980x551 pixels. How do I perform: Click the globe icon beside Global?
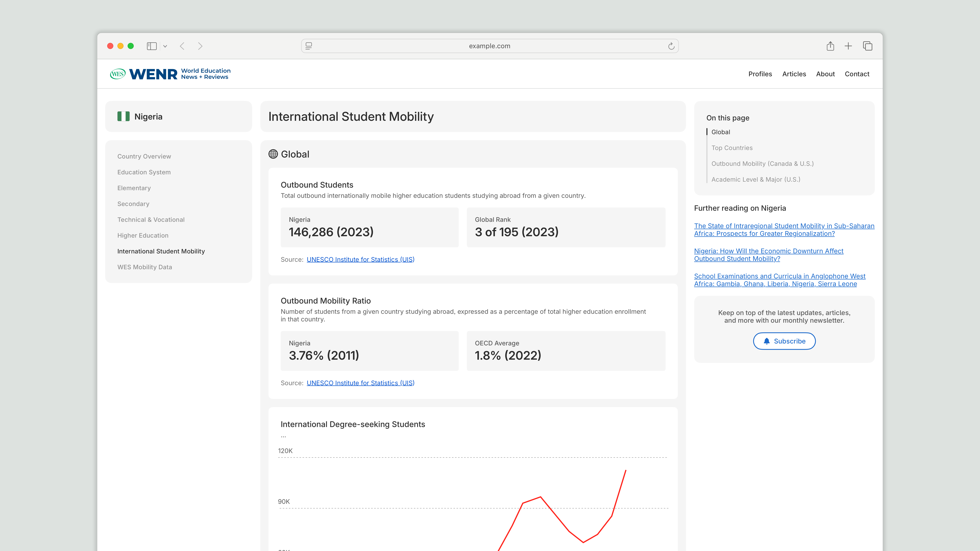tap(273, 154)
